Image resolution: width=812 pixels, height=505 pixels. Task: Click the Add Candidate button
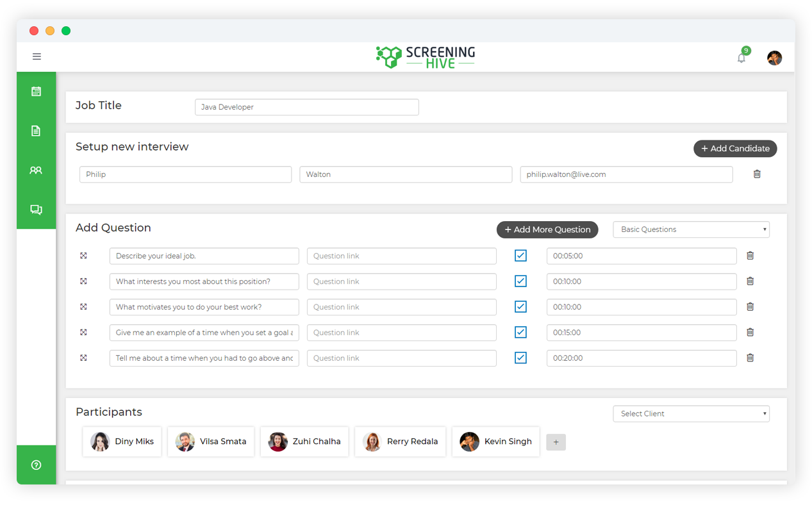click(734, 148)
